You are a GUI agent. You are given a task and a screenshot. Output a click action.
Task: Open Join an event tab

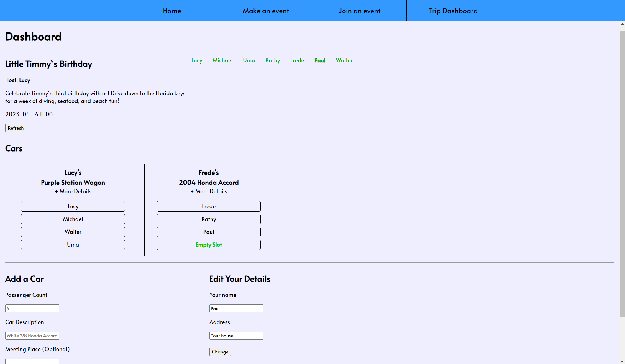[x=359, y=11]
